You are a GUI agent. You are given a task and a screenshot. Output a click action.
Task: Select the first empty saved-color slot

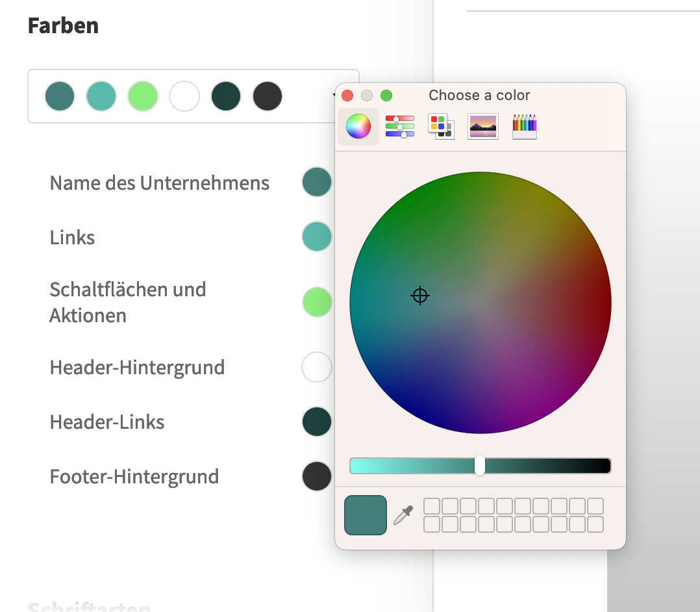[432, 506]
